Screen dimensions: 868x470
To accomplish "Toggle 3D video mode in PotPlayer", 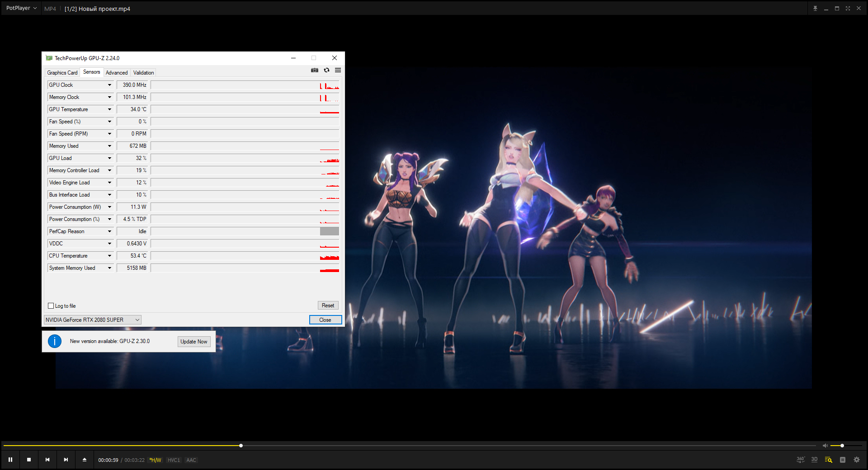I will [815, 460].
